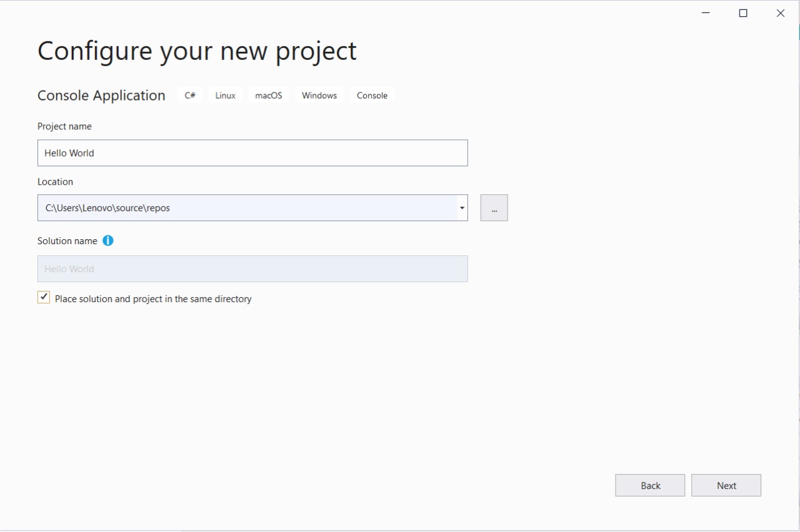800x532 pixels.
Task: Click the Console Application heading
Action: click(x=101, y=96)
